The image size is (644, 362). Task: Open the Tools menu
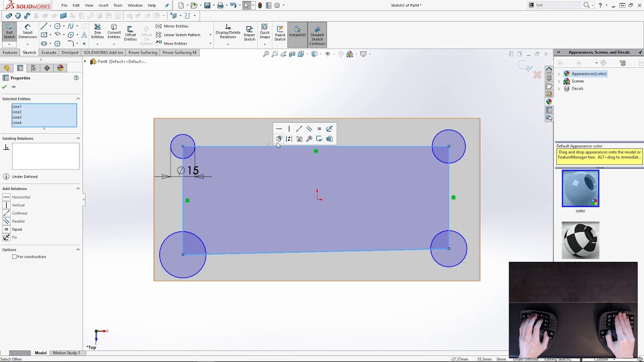[x=118, y=6]
